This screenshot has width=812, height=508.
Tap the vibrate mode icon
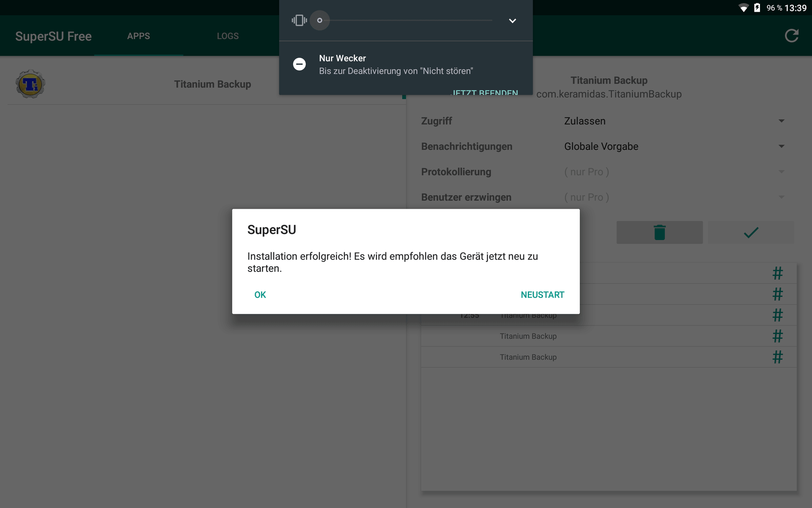point(299,20)
